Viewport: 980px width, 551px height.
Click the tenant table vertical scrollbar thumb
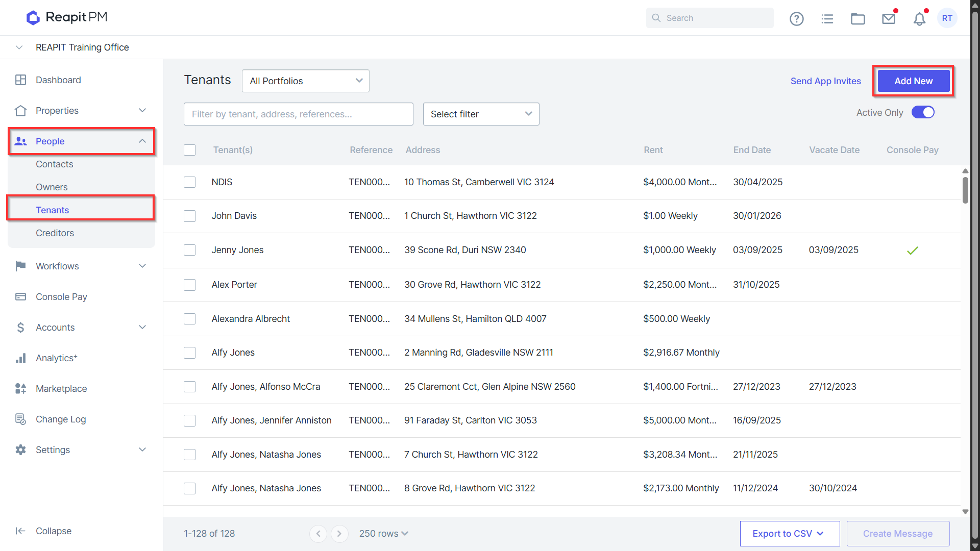(965, 190)
